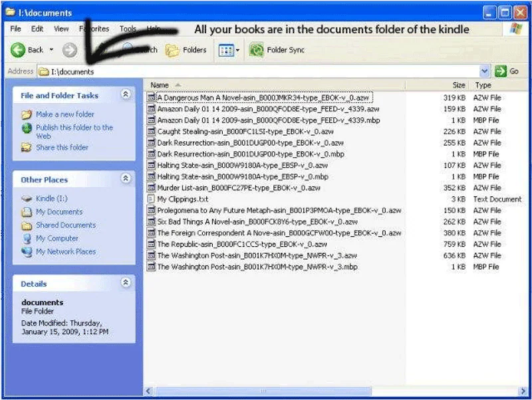This screenshot has height=400, width=532.
Task: Click the I:\documents address field
Action: [258, 72]
